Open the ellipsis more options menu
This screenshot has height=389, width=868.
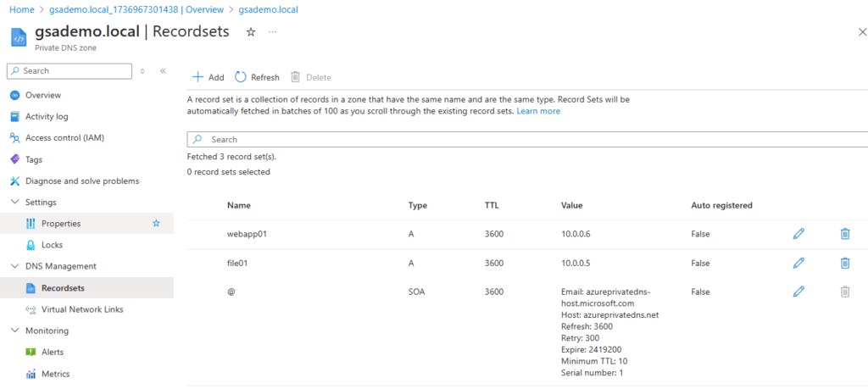[272, 31]
